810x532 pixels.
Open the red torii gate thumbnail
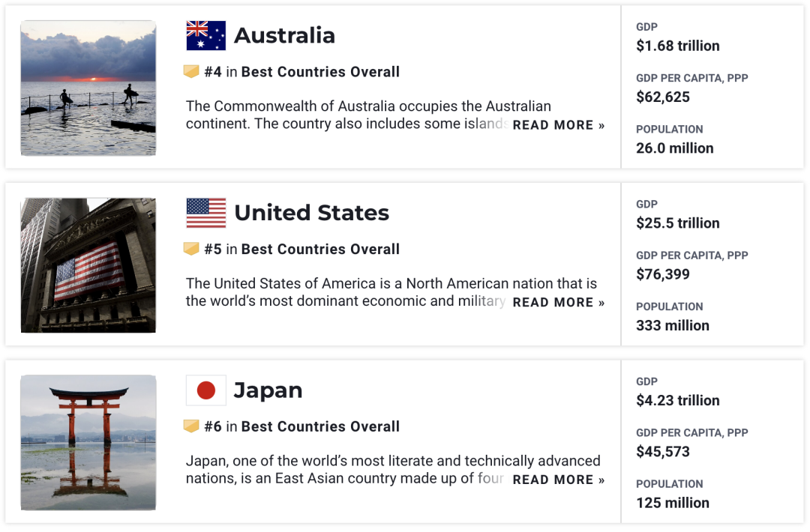click(x=88, y=443)
